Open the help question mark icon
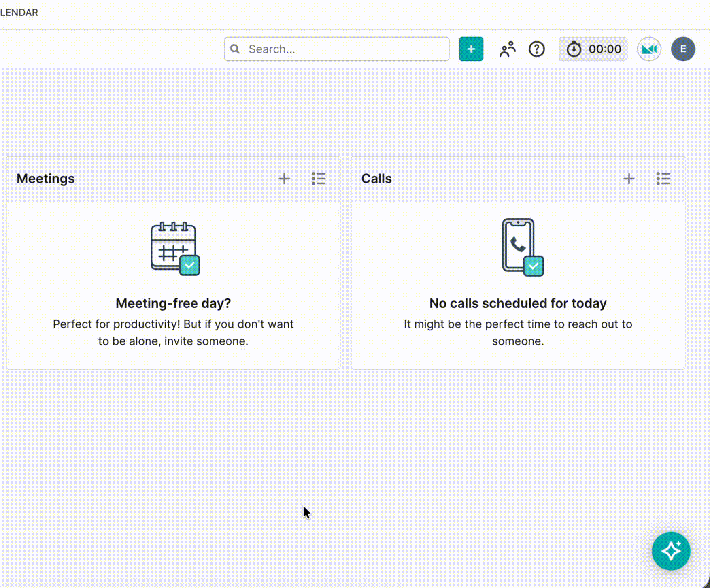Image resolution: width=710 pixels, height=588 pixels. click(537, 49)
